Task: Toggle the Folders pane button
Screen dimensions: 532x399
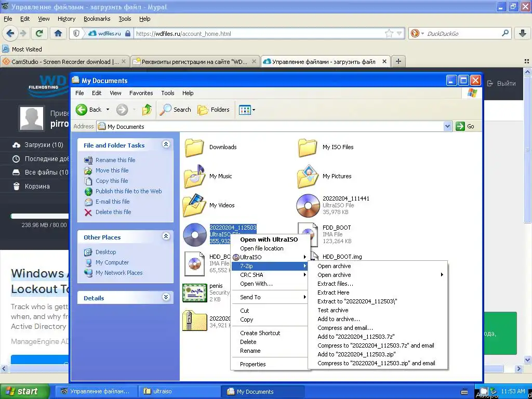Action: (x=214, y=110)
